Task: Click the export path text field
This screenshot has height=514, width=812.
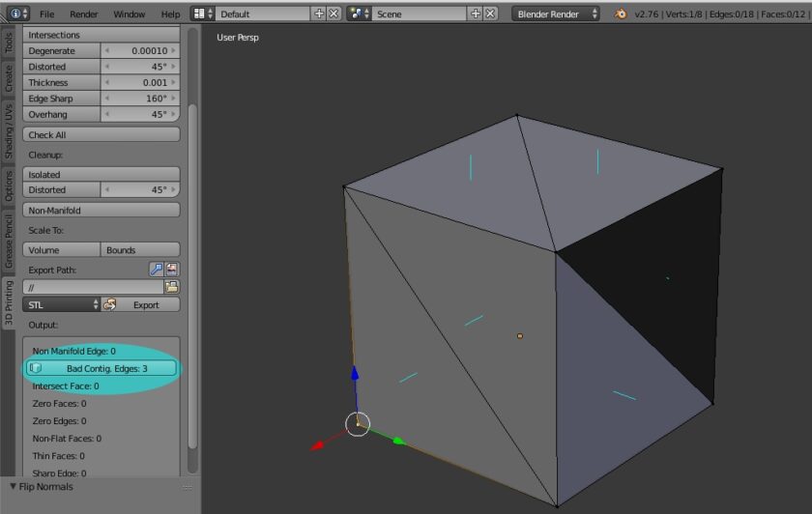Action: pyautogui.click(x=93, y=287)
